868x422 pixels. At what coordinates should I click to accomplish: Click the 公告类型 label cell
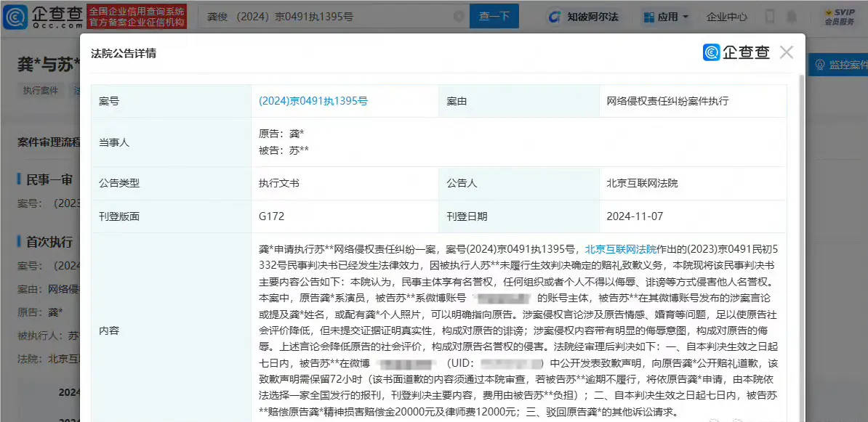point(171,184)
